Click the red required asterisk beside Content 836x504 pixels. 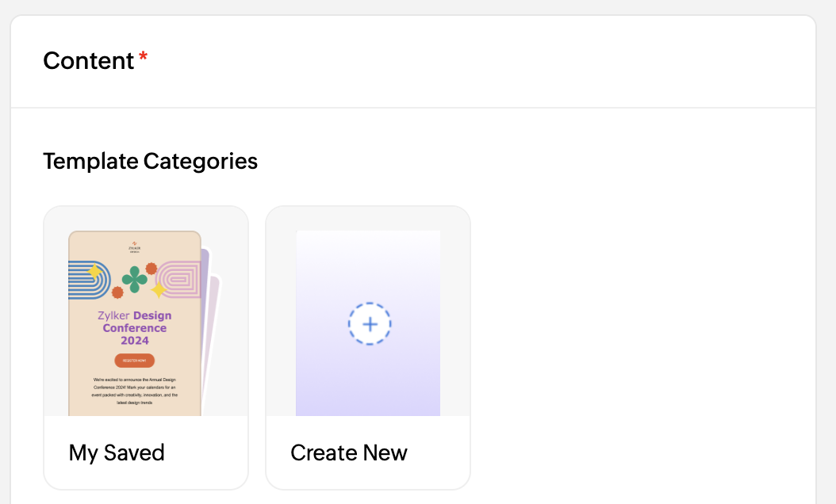143,56
